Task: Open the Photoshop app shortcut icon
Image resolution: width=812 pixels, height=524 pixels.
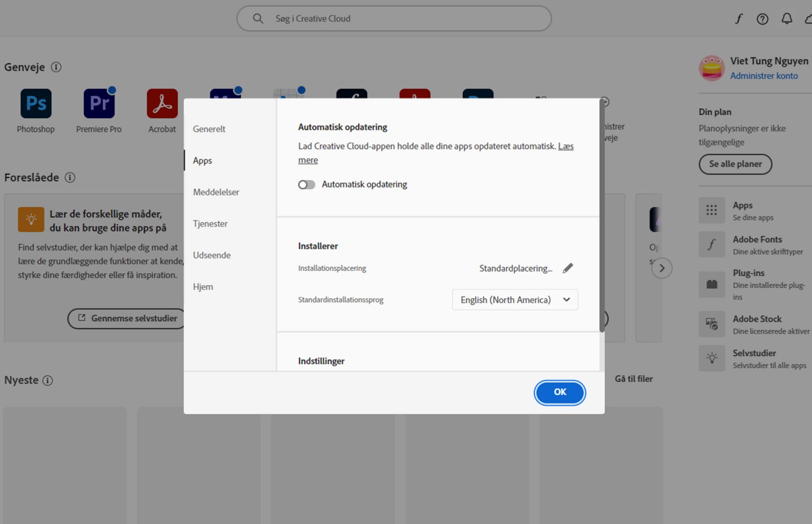Action: [x=36, y=104]
